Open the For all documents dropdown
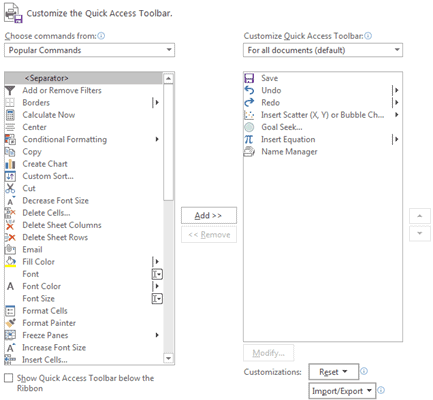This screenshot has height=400, width=433. tap(323, 50)
